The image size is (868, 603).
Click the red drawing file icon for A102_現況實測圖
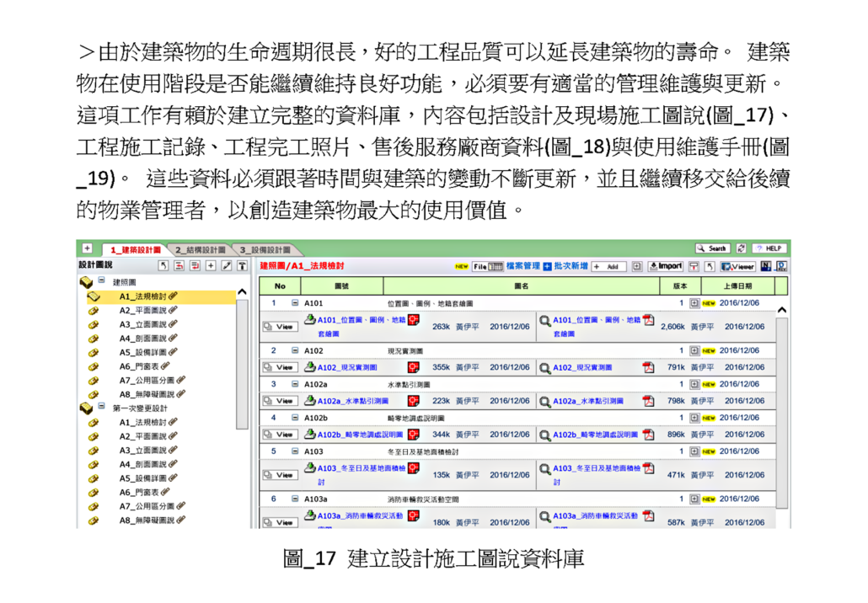click(x=413, y=367)
